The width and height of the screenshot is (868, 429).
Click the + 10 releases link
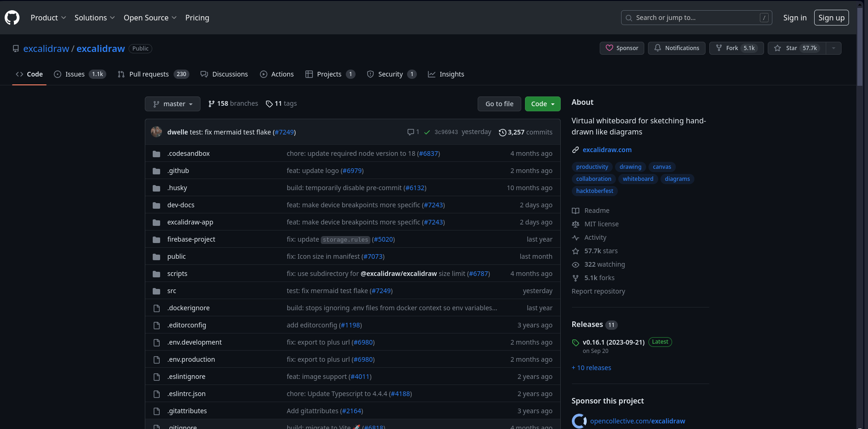click(591, 368)
